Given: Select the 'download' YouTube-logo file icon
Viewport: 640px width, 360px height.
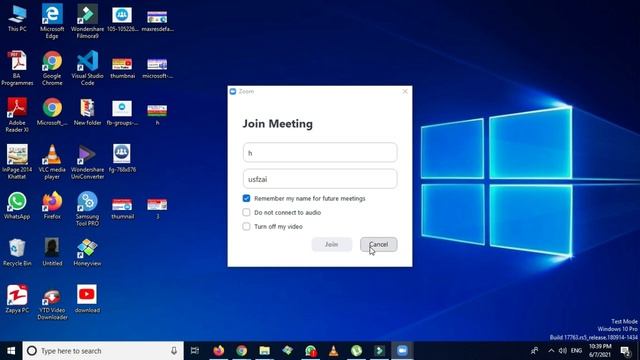Looking at the screenshot, I should coord(87,299).
